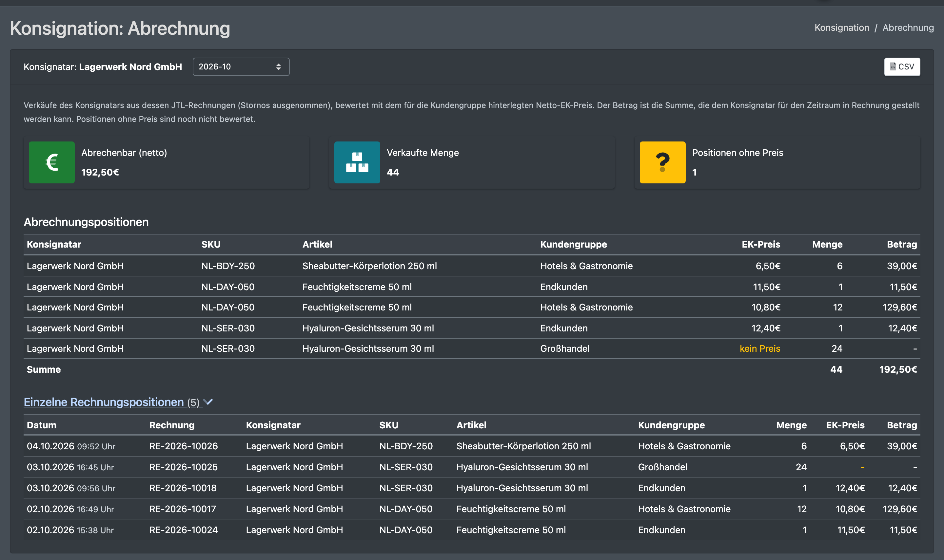The height and width of the screenshot is (560, 944).
Task: Export the settlement as CSV
Action: click(902, 67)
